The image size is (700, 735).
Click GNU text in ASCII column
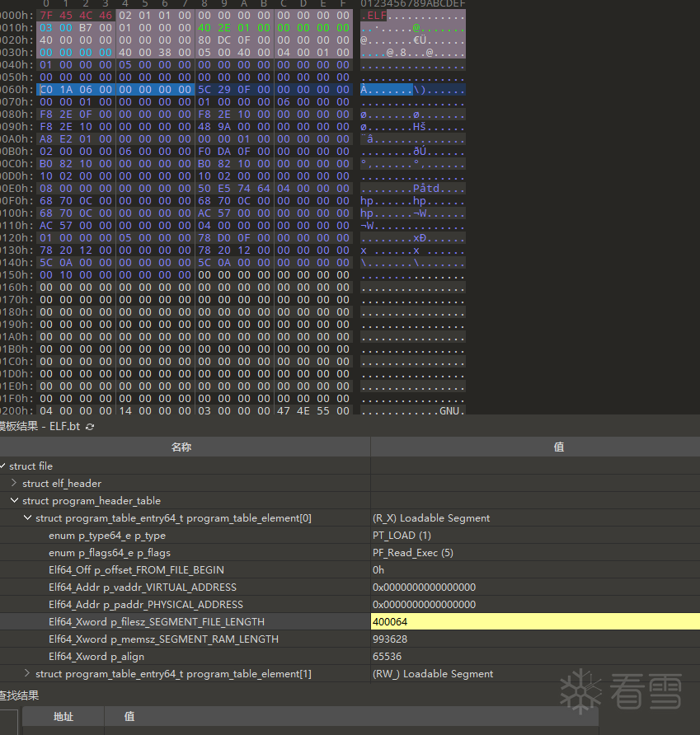pyautogui.click(x=449, y=411)
